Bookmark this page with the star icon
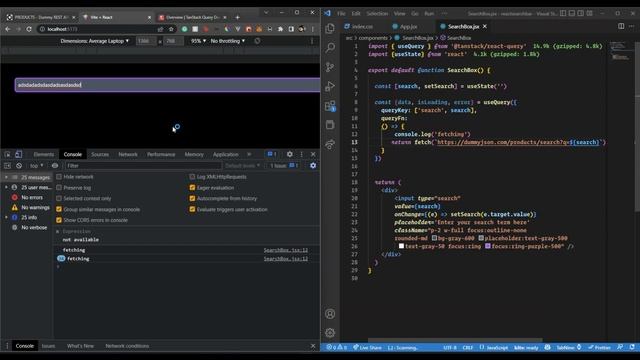 (x=171, y=29)
